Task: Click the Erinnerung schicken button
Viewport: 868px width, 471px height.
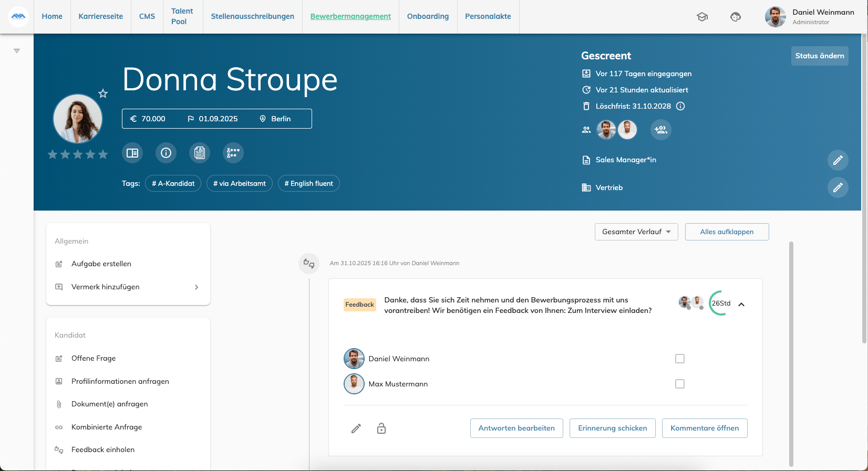Action: tap(612, 428)
